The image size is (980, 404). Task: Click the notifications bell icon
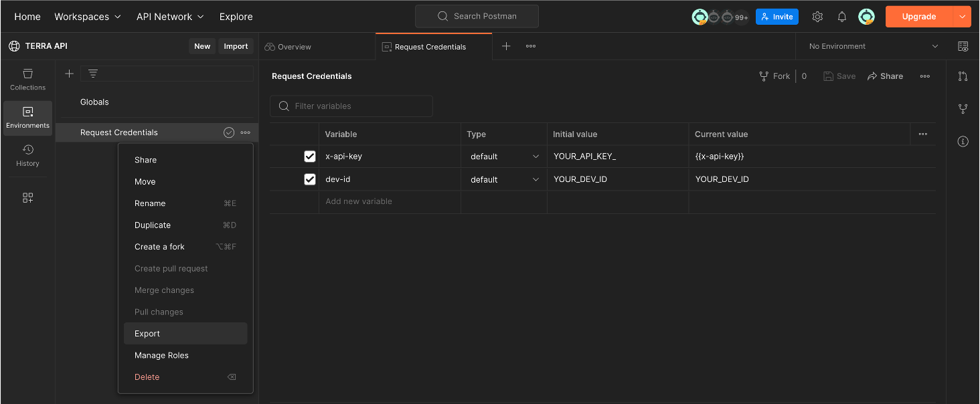click(842, 17)
